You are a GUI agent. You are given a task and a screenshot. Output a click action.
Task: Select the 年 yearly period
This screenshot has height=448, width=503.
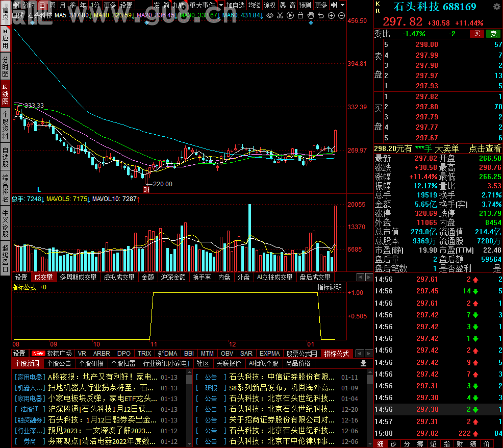click(83, 5)
